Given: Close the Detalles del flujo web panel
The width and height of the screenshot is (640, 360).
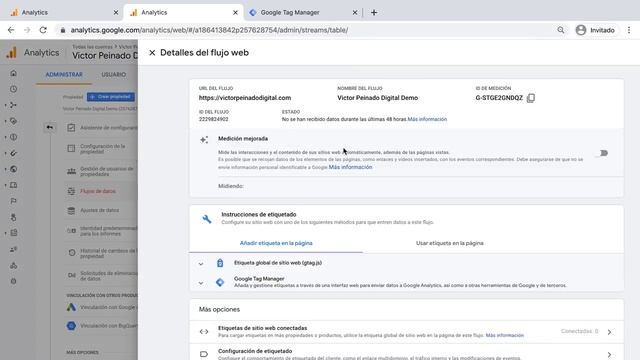Looking at the screenshot, I should tap(152, 53).
